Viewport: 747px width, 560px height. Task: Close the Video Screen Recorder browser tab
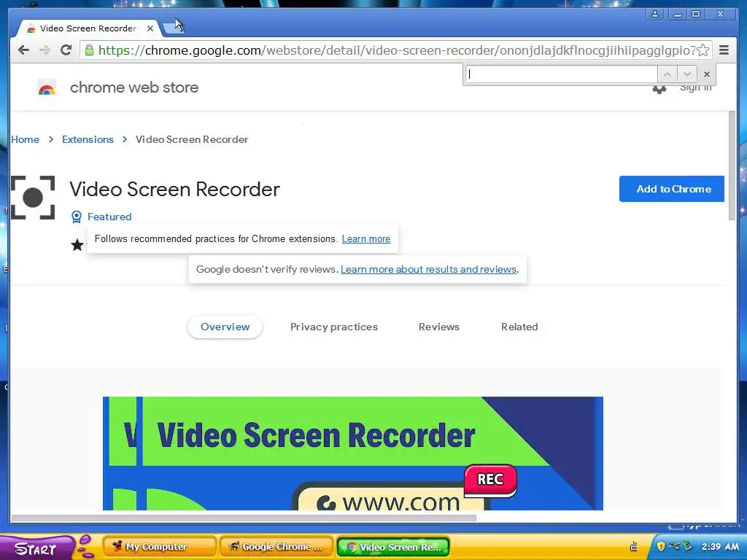click(150, 28)
